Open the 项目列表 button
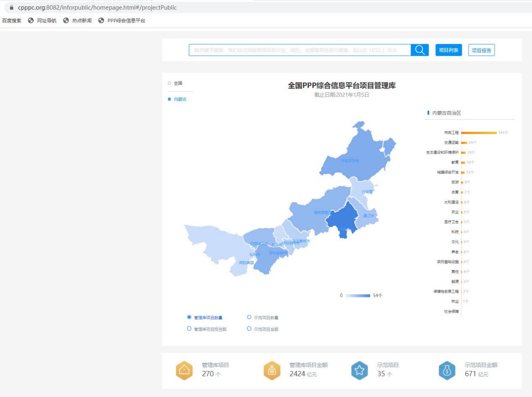Screen dimensions: 532x397 pos(448,50)
